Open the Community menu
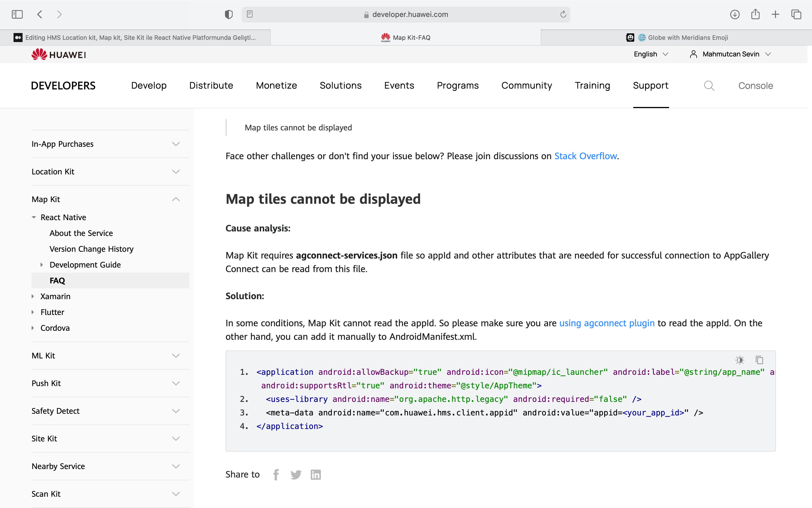 click(526, 86)
